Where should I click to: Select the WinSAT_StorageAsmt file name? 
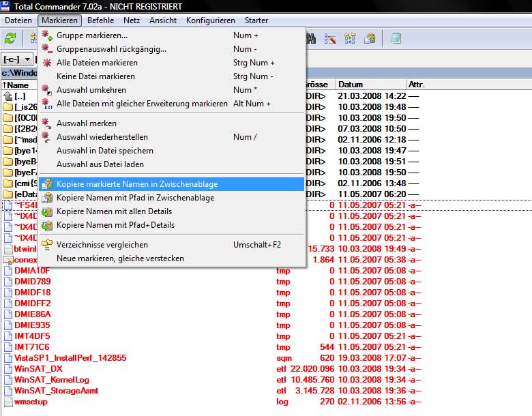point(56,391)
